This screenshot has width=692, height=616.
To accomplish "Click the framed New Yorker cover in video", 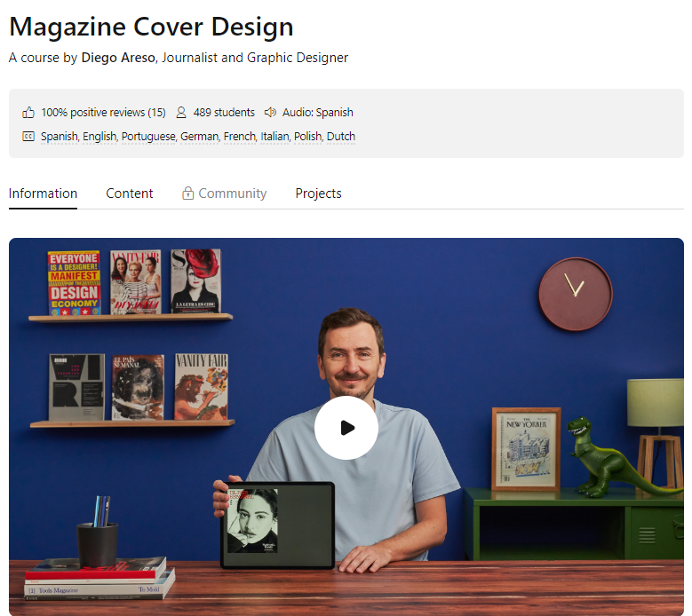I will tap(526, 448).
